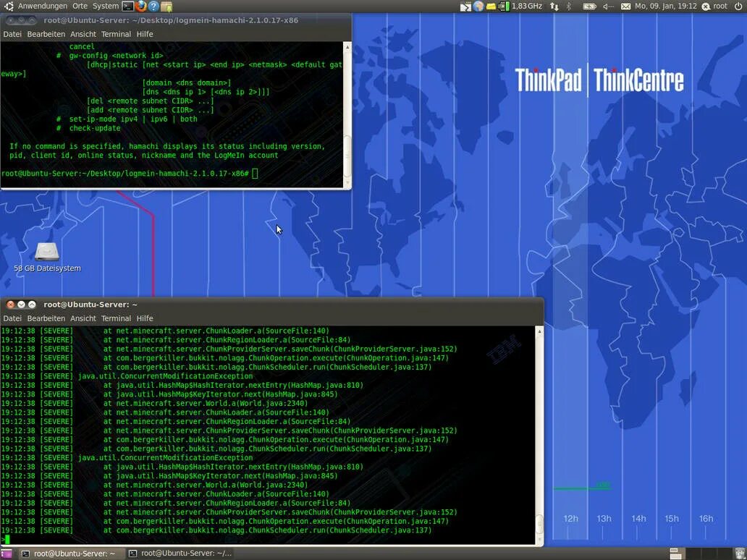Open Hilfe menu in root@Ubuntu-Server: ~ window
The image size is (747, 560).
[x=145, y=318]
